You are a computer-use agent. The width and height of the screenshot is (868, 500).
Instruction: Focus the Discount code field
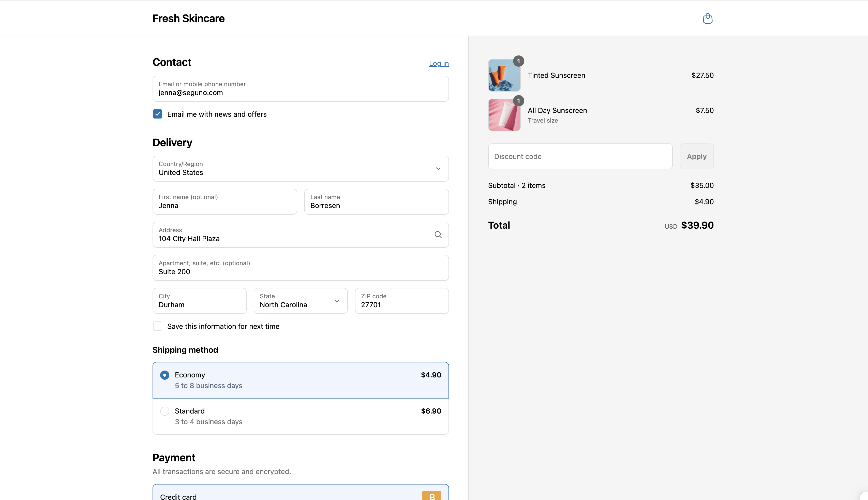pos(580,157)
